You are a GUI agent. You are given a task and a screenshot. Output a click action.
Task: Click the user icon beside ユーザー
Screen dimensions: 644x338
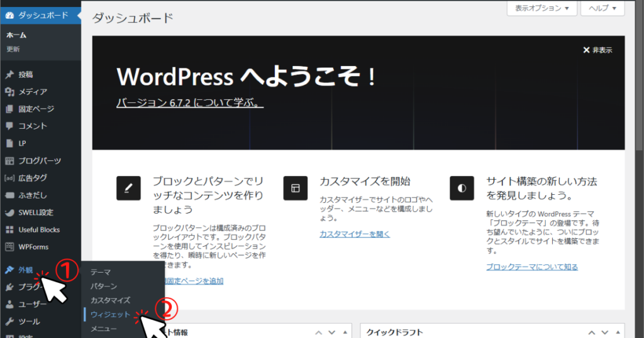point(9,304)
